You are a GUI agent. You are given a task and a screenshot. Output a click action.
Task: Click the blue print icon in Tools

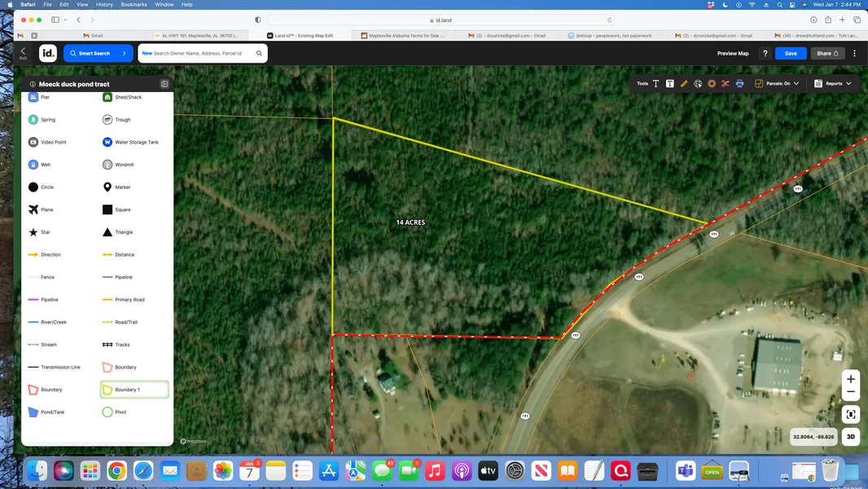(x=739, y=83)
